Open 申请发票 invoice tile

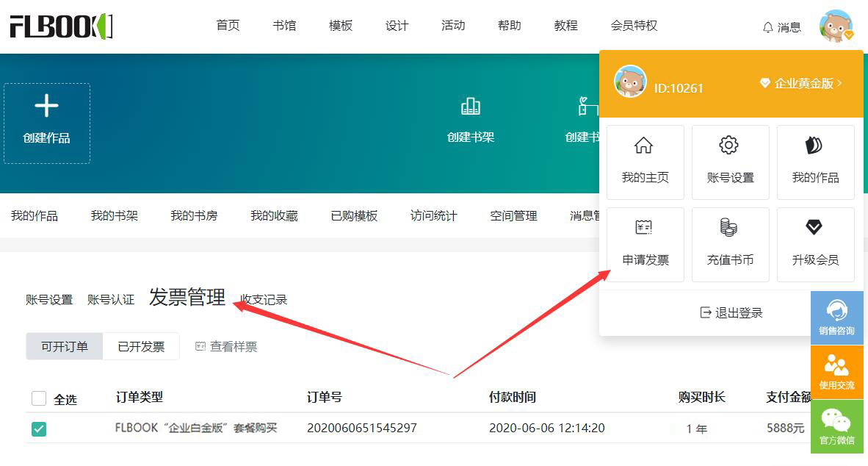645,244
